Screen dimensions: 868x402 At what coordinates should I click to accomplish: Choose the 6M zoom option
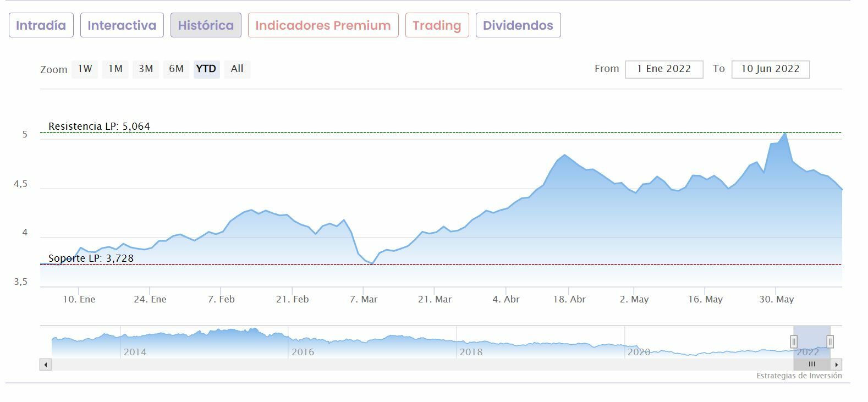click(x=176, y=69)
